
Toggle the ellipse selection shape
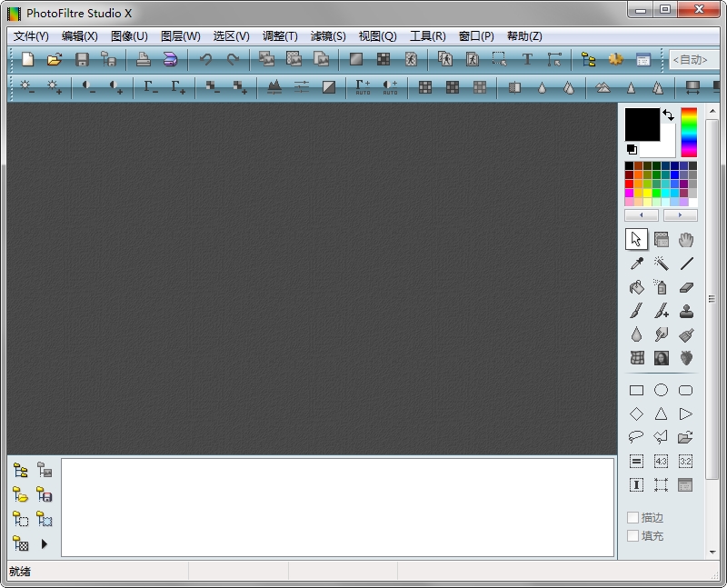pos(661,390)
